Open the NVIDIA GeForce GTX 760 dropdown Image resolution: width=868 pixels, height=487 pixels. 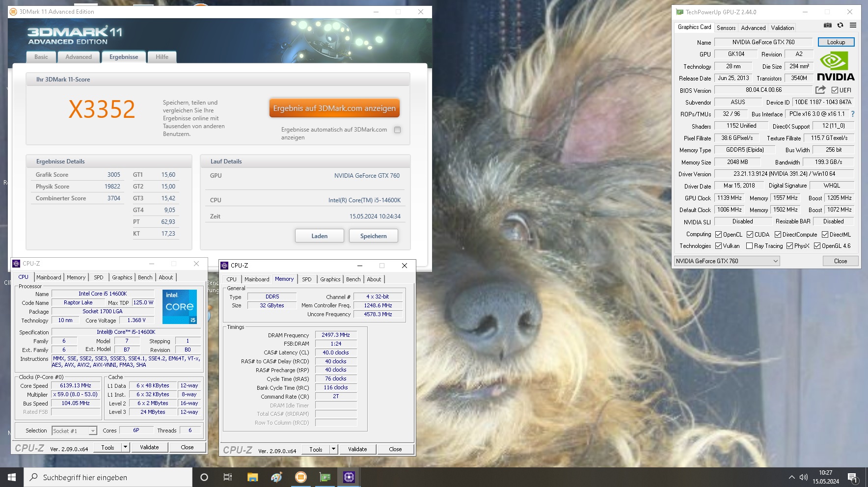click(727, 261)
